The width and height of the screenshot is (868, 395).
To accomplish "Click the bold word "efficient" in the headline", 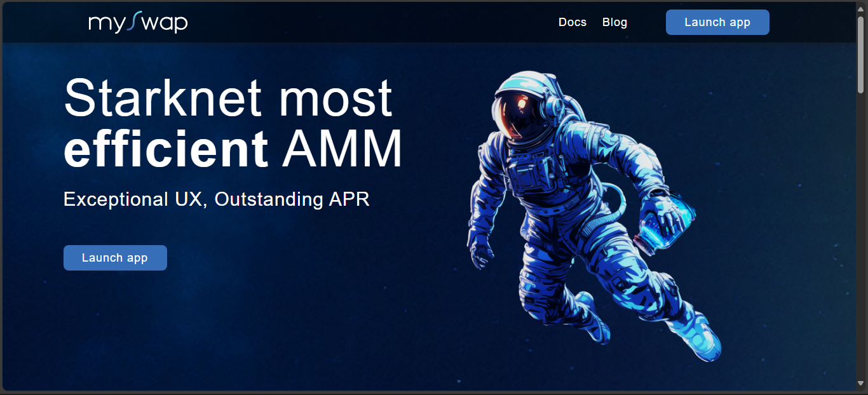I will click(x=166, y=149).
